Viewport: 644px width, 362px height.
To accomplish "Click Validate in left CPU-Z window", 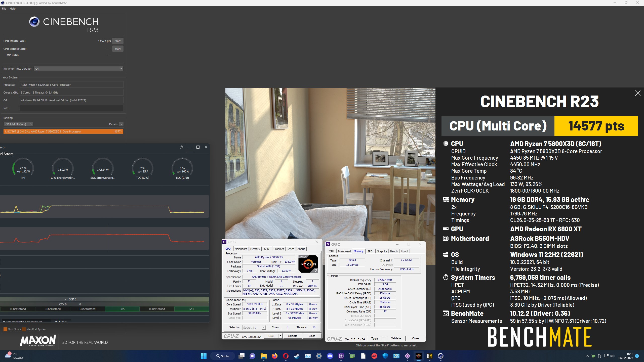I will 293,336.
